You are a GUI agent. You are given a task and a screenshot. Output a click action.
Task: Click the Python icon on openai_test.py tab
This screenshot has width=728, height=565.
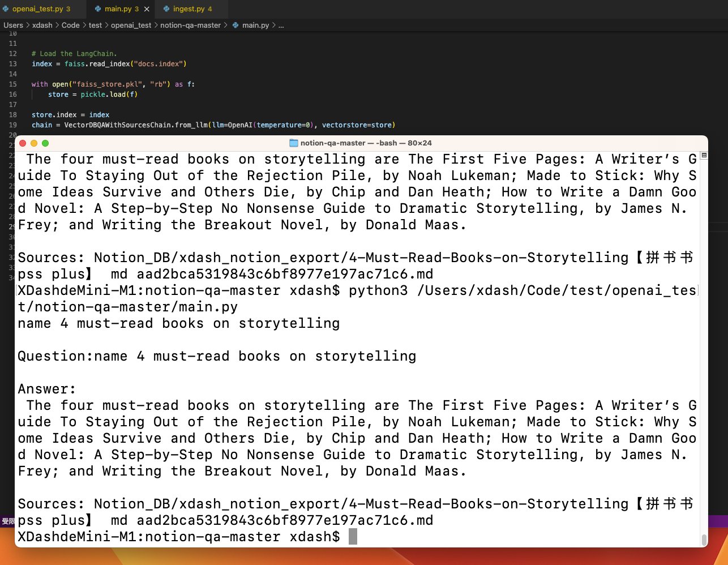(x=6, y=9)
